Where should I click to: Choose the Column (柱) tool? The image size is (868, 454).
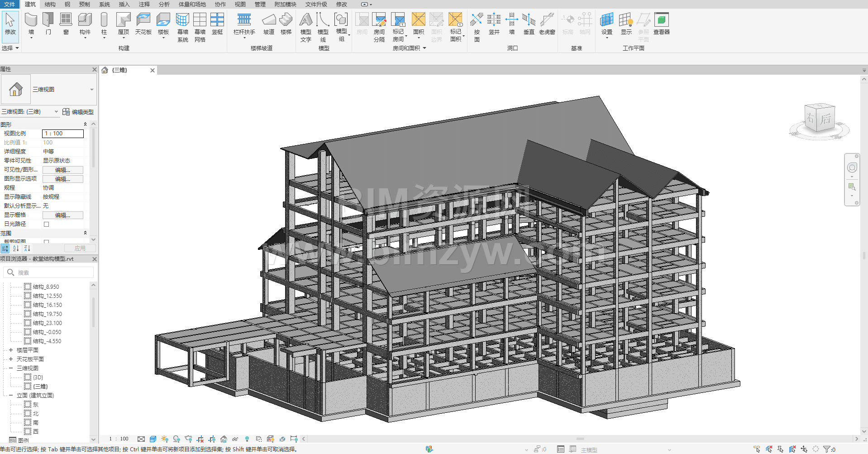(104, 20)
